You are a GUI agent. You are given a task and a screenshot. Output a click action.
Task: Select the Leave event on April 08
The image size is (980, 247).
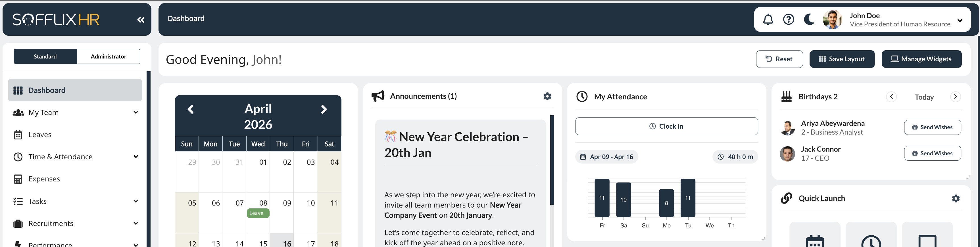click(x=258, y=213)
